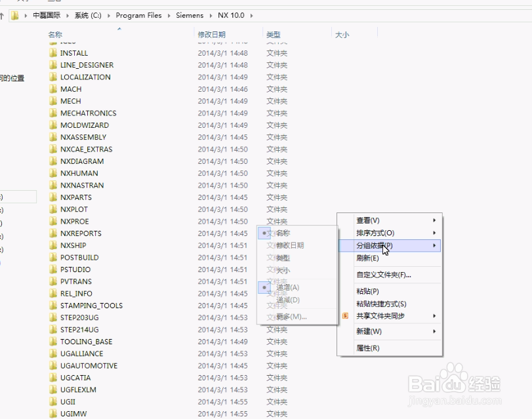Select the STEP214UG folder name

pyautogui.click(x=79, y=329)
